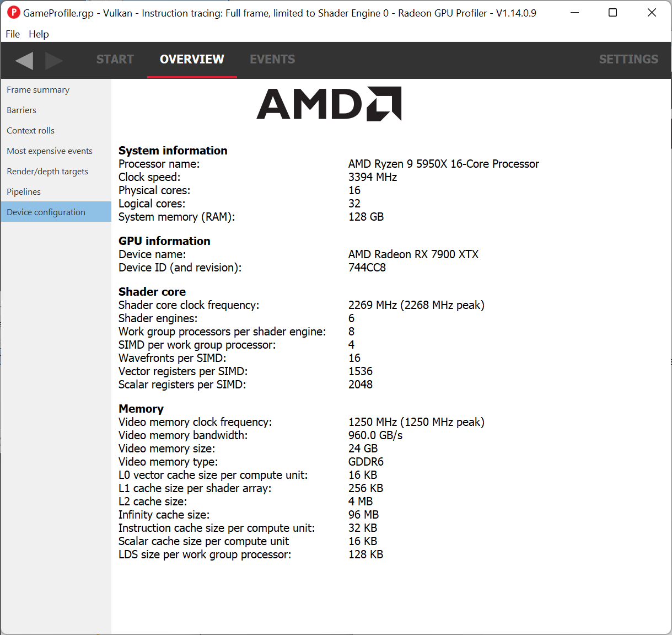Click SIMD per work group processor label

[x=197, y=345]
